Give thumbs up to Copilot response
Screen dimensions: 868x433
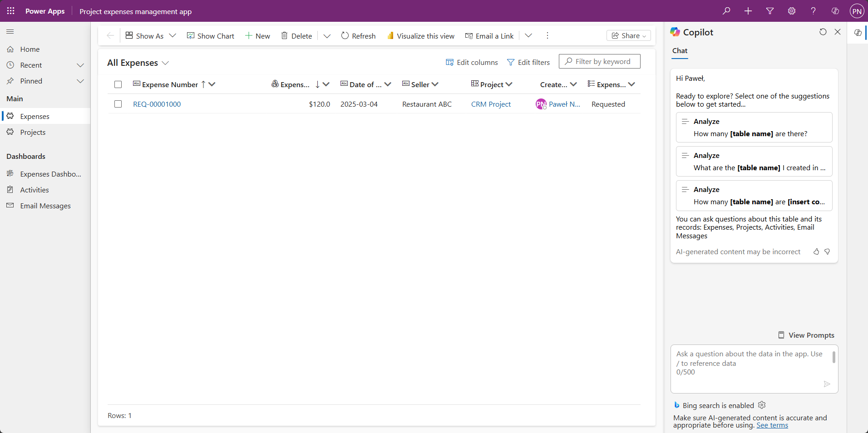point(816,251)
